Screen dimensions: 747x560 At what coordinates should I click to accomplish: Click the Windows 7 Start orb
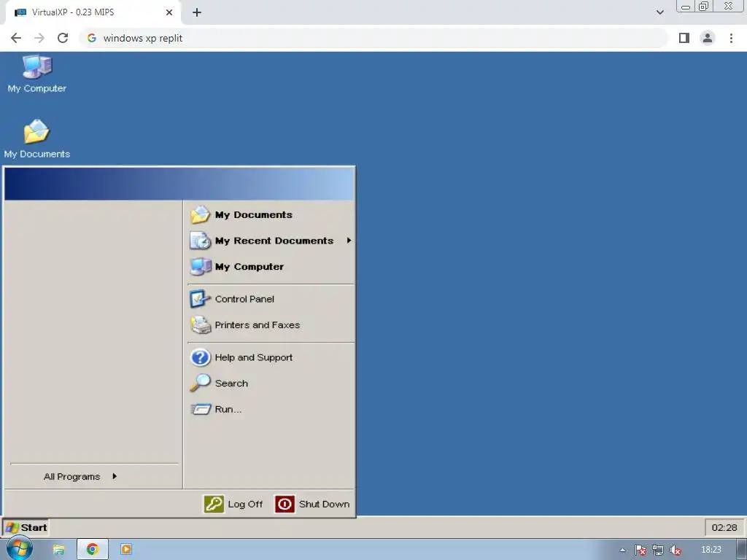[19, 549]
